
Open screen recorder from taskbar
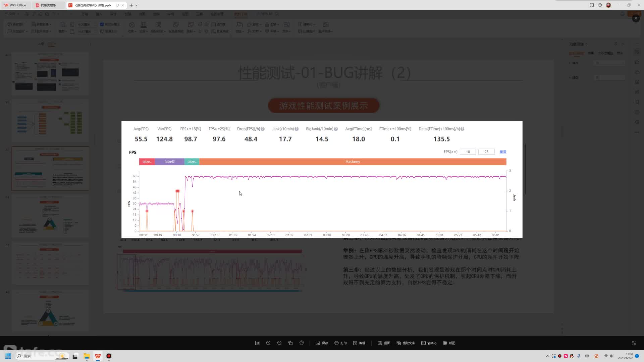click(109, 356)
